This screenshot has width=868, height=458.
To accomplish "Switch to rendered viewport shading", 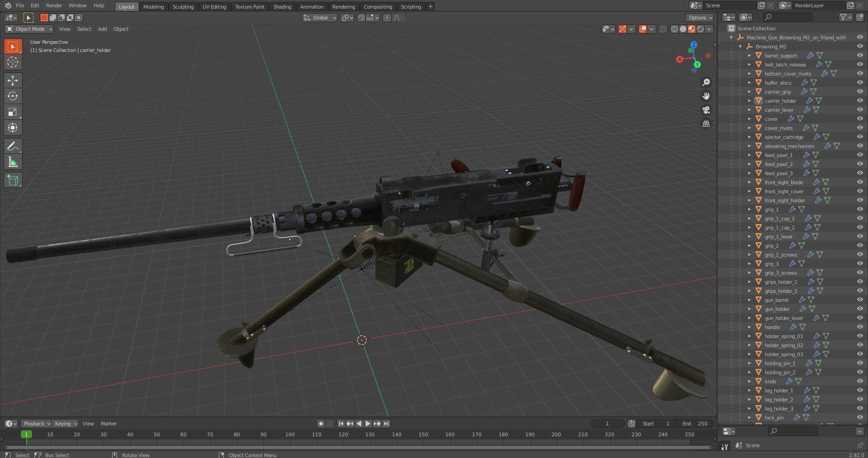I will (700, 29).
